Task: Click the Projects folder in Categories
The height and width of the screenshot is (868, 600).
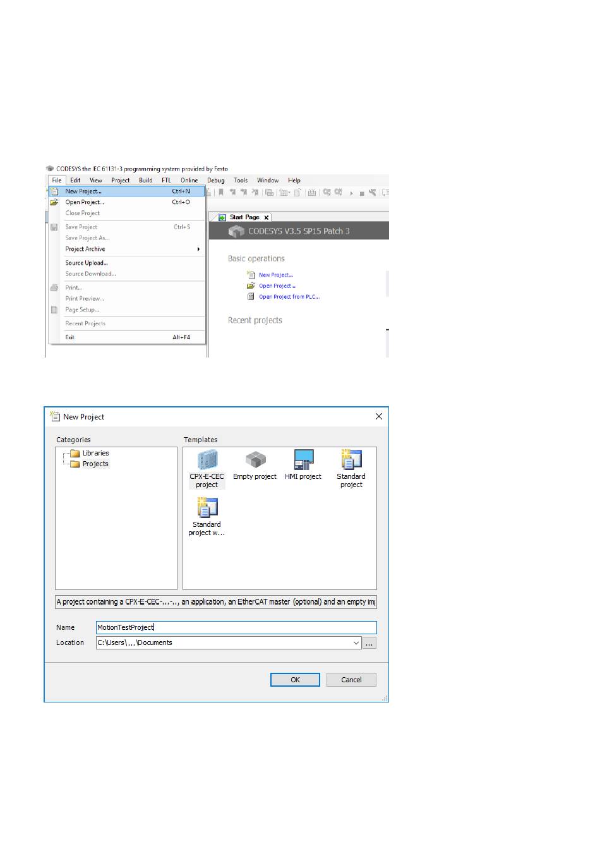Action: pyautogui.click(x=95, y=464)
